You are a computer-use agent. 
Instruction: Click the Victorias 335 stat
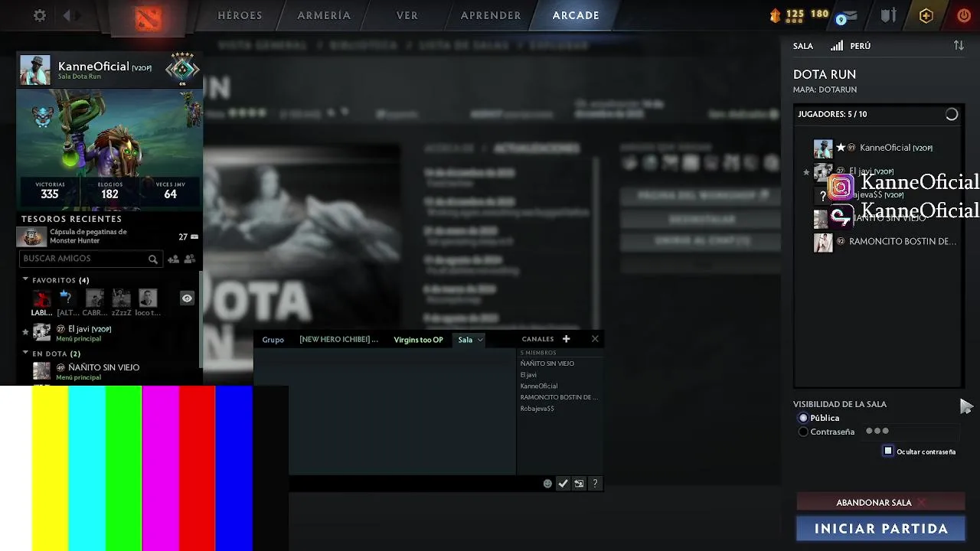point(50,191)
